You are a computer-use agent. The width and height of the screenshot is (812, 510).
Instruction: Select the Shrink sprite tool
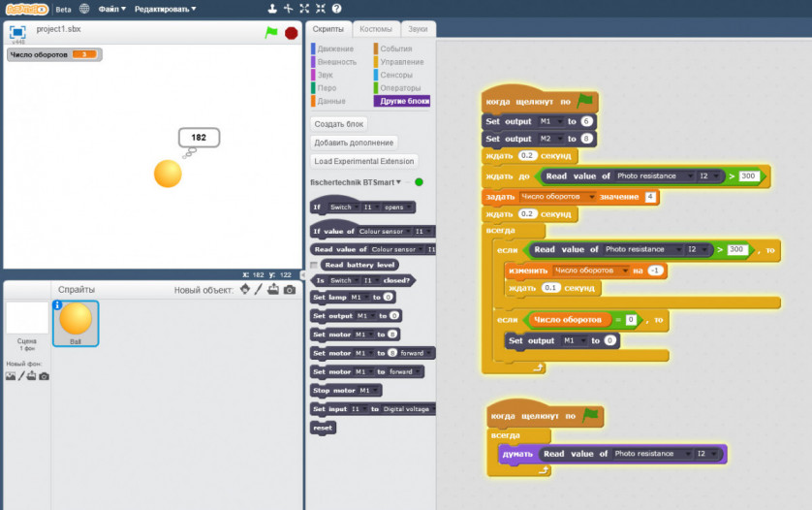tap(321, 9)
